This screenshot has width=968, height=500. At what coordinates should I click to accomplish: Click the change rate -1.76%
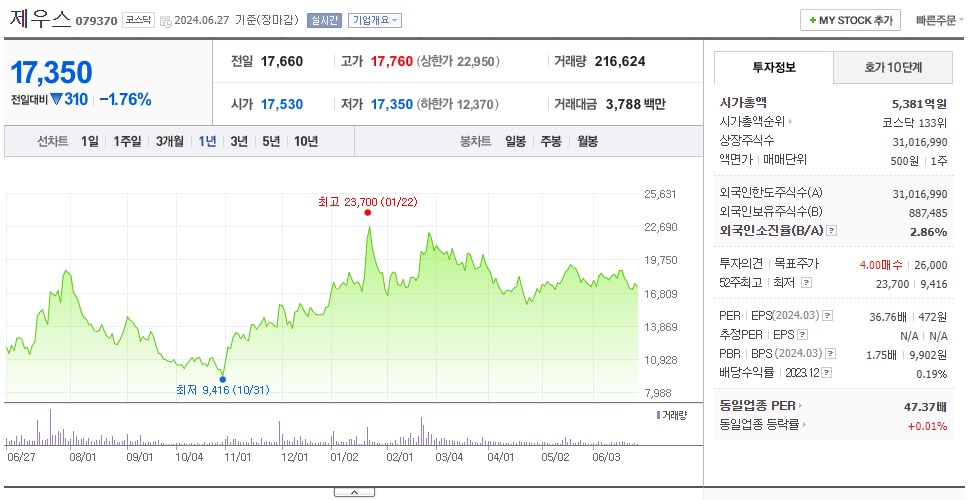coord(125,99)
